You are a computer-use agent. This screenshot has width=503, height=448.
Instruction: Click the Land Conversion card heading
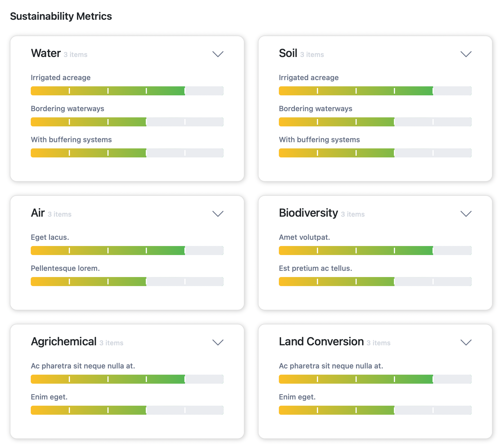click(321, 342)
